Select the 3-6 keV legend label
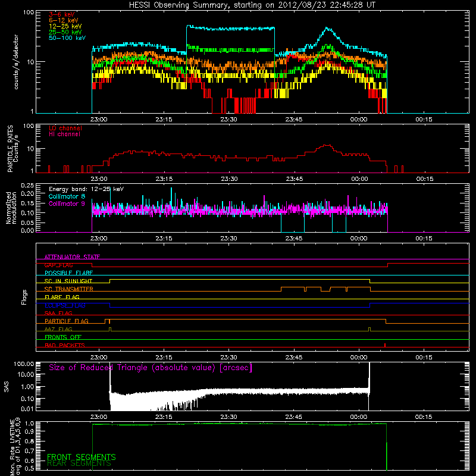Image resolution: width=476 pixels, height=476 pixels. coord(62,14)
